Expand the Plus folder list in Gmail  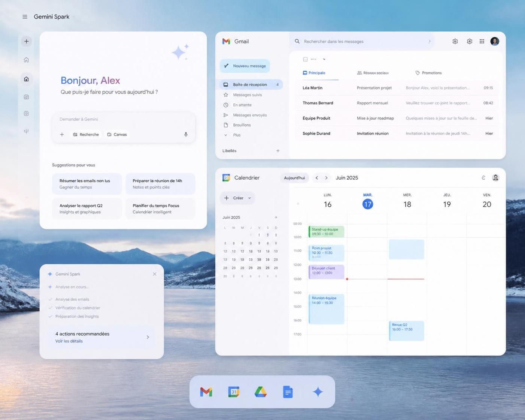click(226, 135)
